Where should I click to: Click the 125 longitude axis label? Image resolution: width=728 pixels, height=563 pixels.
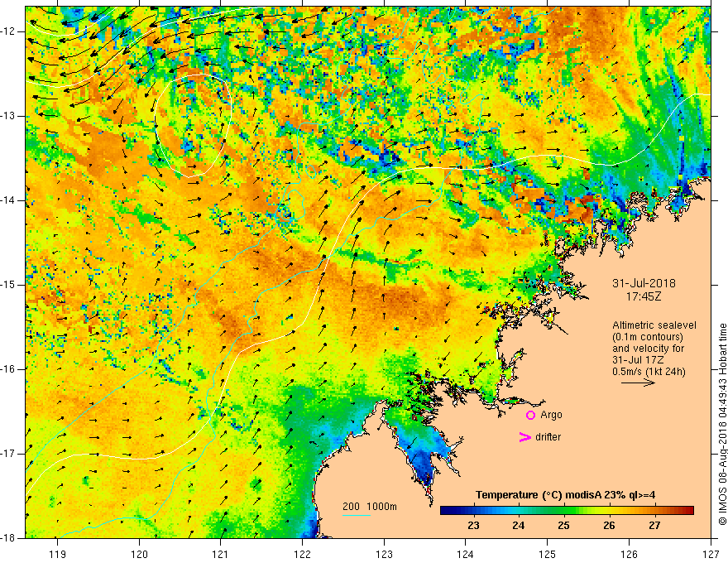547,554
